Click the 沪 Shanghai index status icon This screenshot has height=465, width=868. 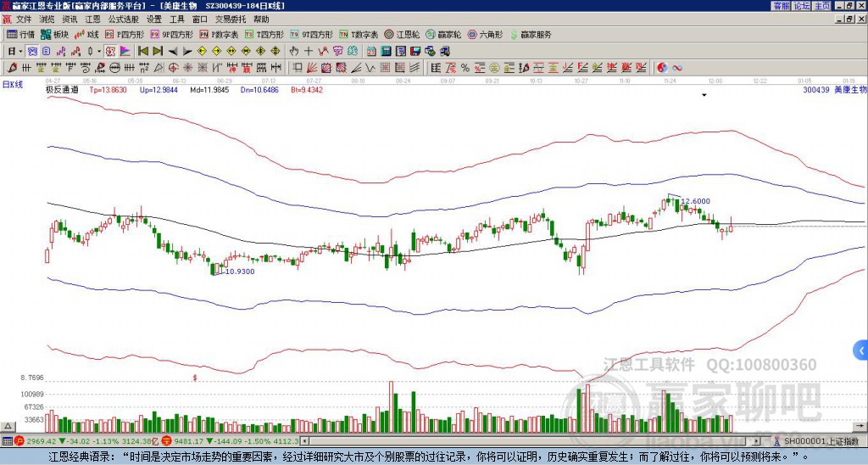[x=19, y=441]
